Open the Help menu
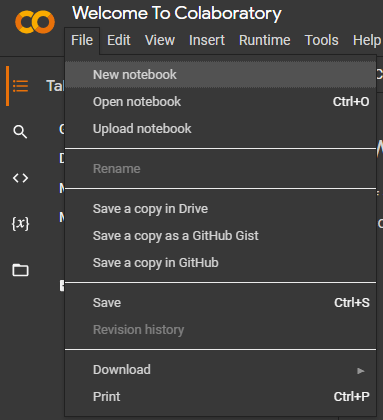 tap(367, 40)
